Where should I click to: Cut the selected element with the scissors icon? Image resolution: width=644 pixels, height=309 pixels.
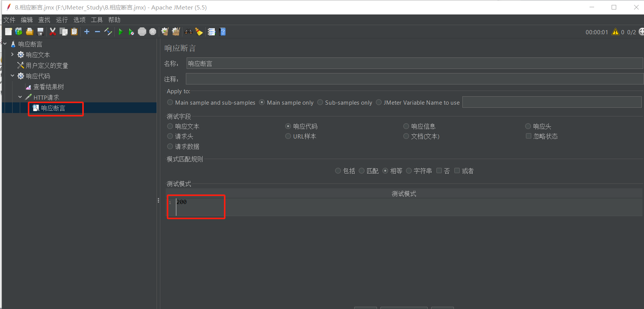[53, 32]
